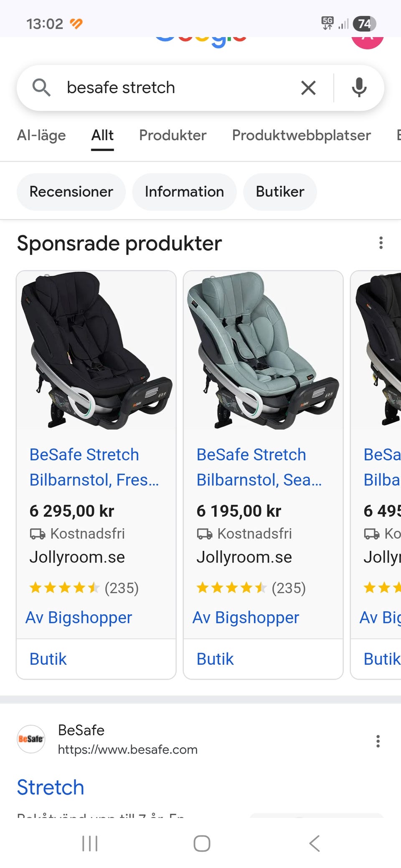Clear the search query with the X icon
The image size is (401, 868).
[308, 88]
